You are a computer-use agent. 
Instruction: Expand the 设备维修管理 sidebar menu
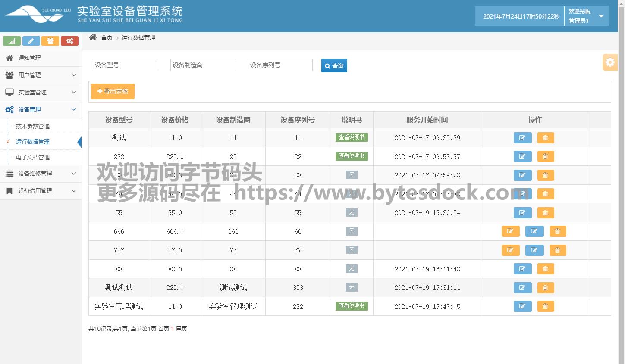pyautogui.click(x=41, y=174)
